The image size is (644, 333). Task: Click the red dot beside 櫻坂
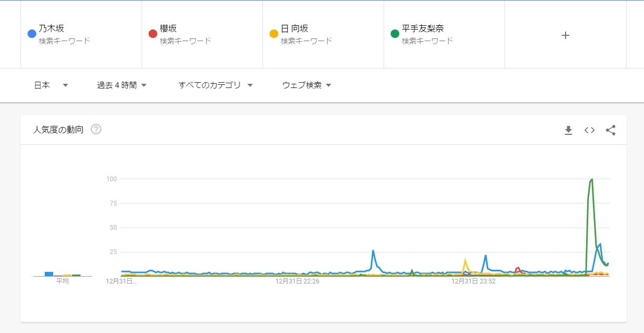tap(153, 34)
